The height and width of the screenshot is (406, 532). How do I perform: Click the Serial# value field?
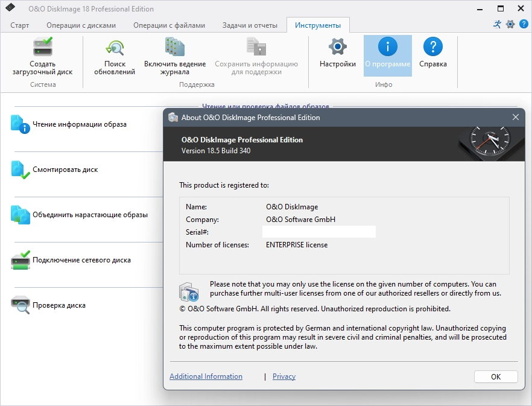319,232
